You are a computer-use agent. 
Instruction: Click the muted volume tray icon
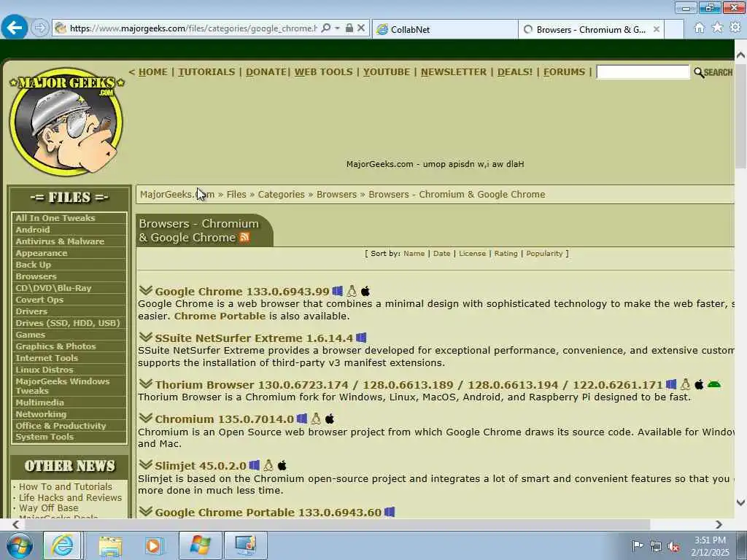tap(673, 546)
